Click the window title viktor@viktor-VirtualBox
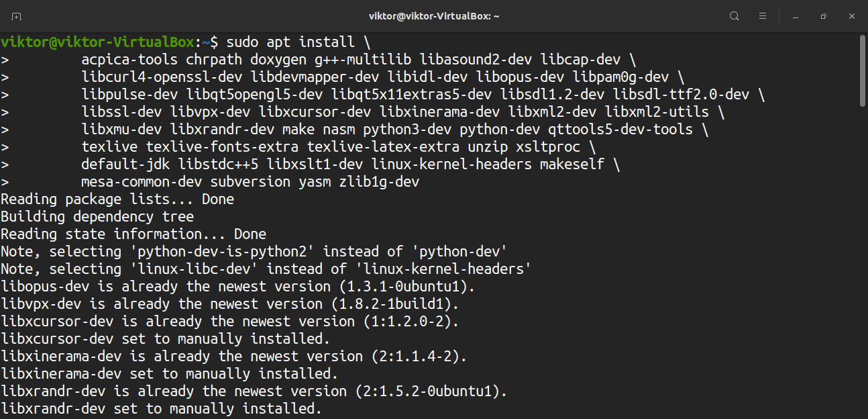 point(433,16)
